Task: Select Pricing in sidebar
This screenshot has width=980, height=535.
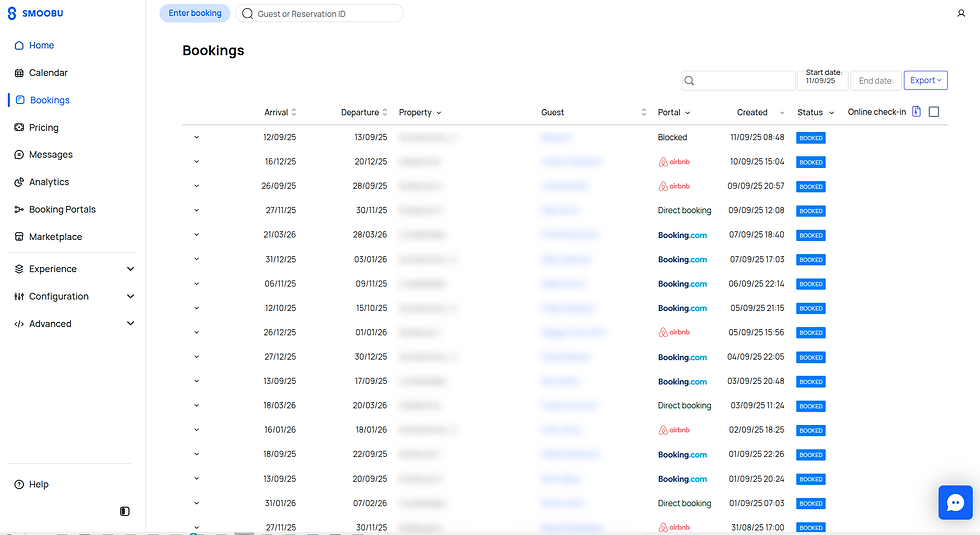Action: 44,128
